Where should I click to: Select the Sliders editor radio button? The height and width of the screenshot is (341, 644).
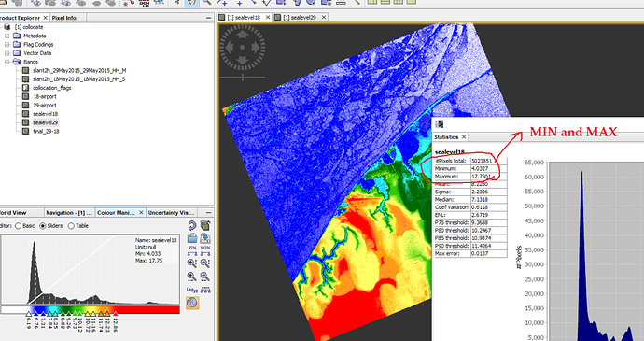(x=43, y=226)
